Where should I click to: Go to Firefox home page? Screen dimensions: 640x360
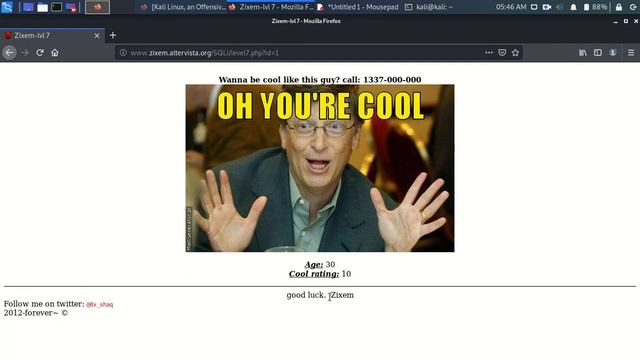[x=55, y=53]
